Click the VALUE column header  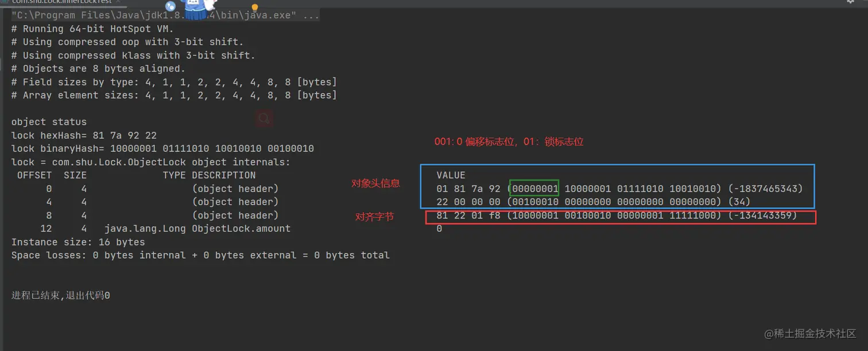451,175
